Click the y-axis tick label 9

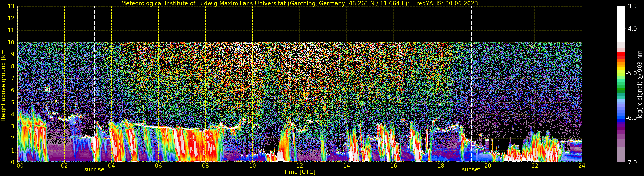coord(13,54)
